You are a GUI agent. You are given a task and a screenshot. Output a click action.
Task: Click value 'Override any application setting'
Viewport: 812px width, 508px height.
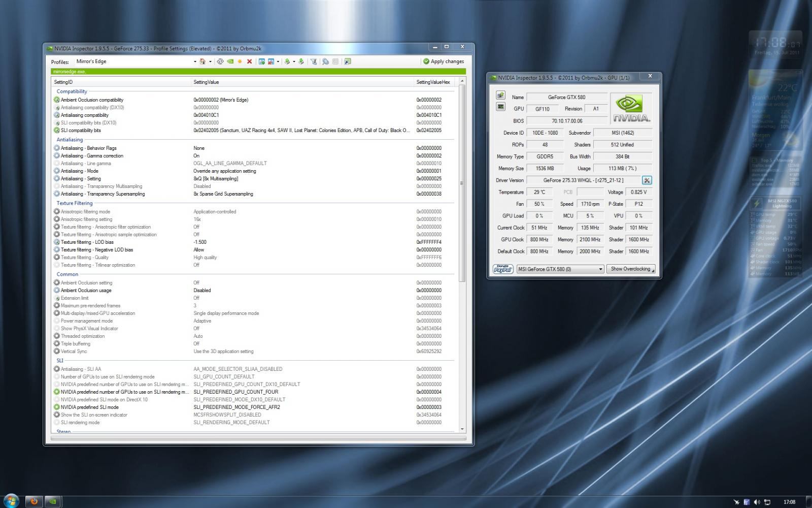[224, 171]
